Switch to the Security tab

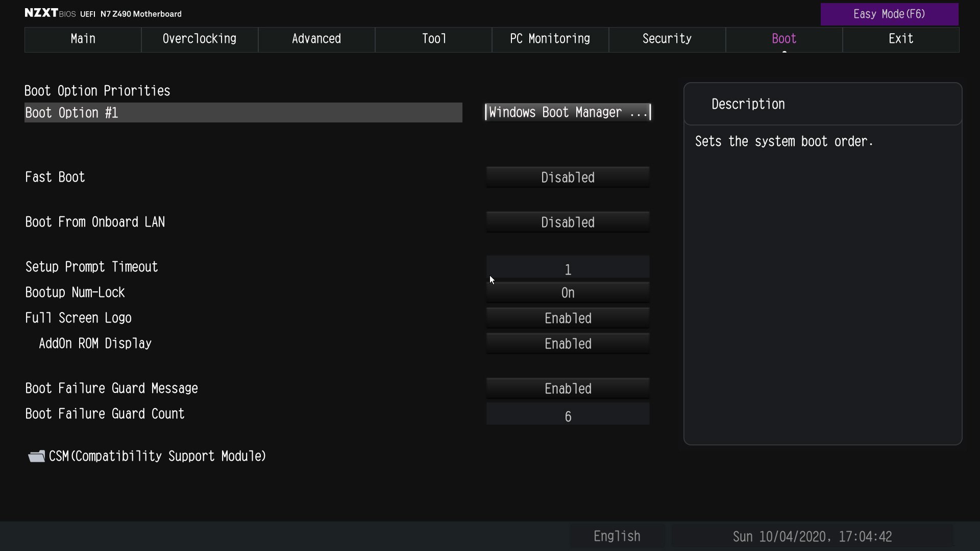[667, 39]
